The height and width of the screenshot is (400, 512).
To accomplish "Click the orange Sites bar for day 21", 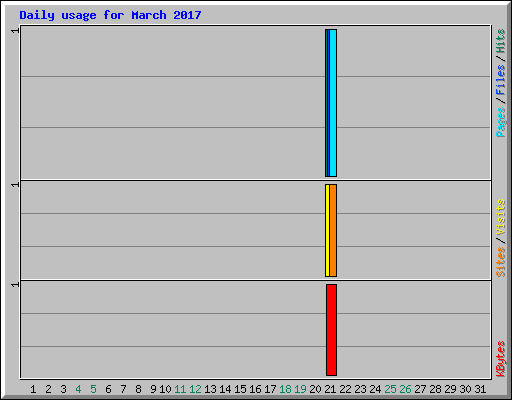I will (x=333, y=230).
